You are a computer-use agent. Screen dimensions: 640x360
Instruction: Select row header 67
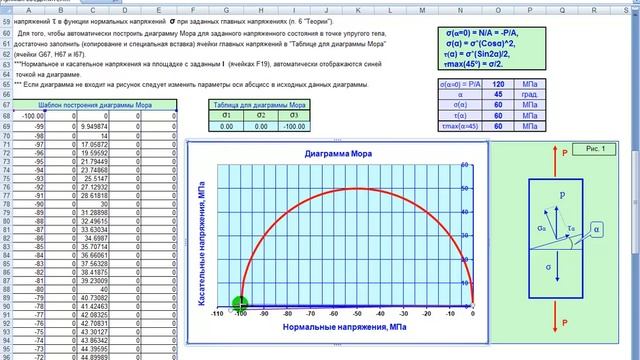pos(6,105)
